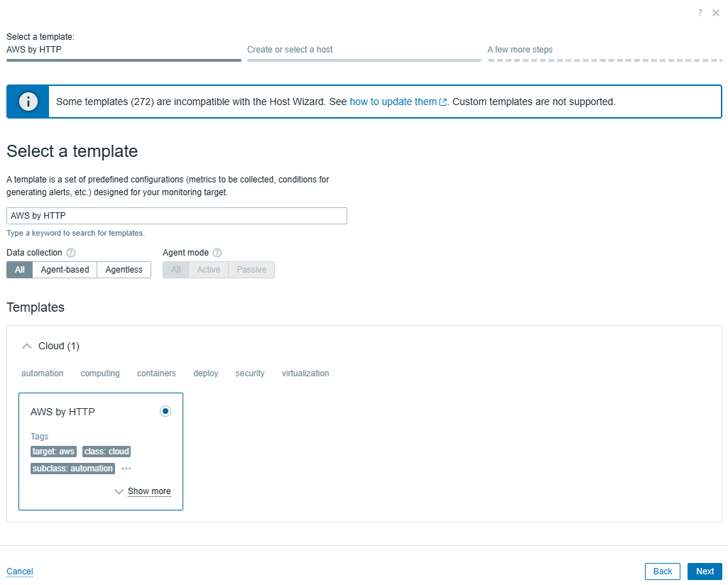Filter by 'computing' subclass

[100, 373]
